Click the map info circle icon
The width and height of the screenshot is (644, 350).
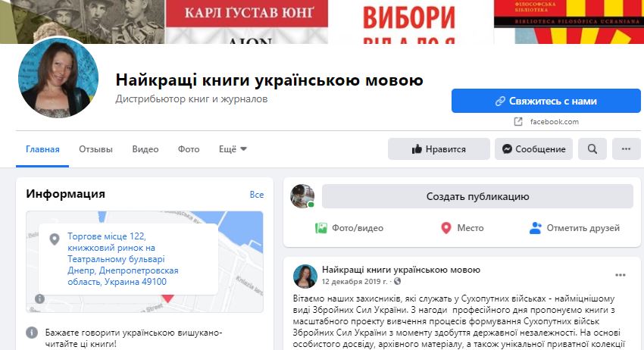click(x=39, y=298)
